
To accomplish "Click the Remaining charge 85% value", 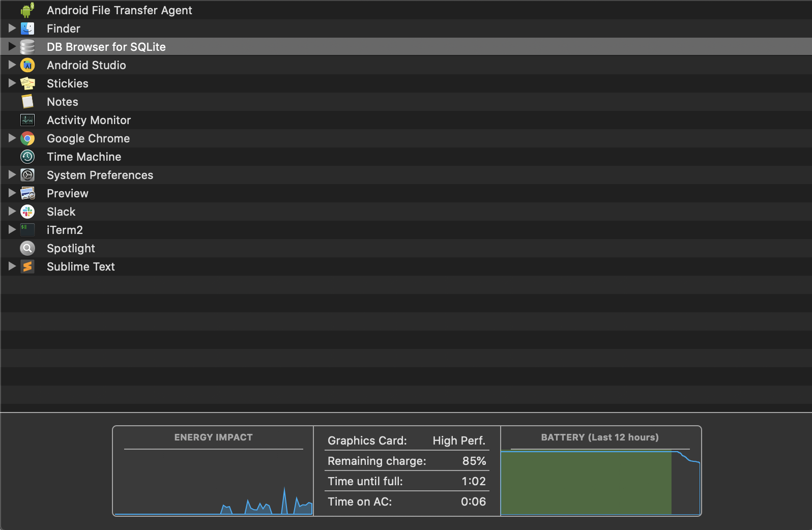I will click(474, 461).
